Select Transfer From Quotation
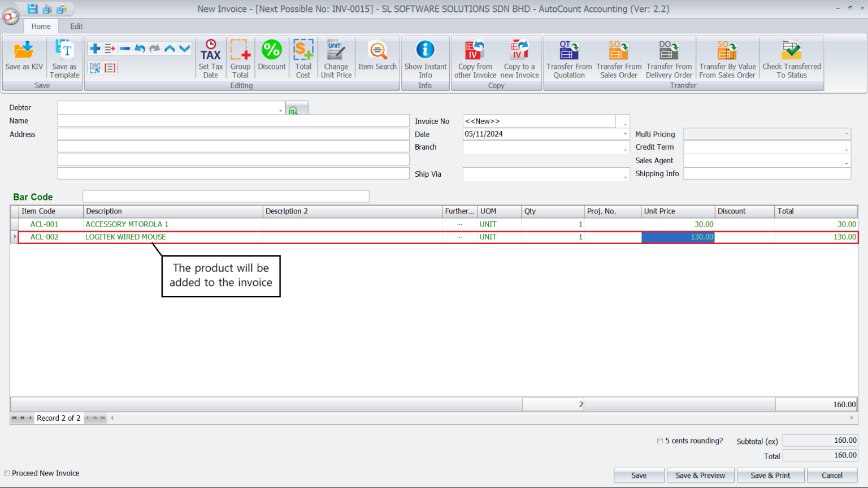The image size is (868, 488). [568, 56]
